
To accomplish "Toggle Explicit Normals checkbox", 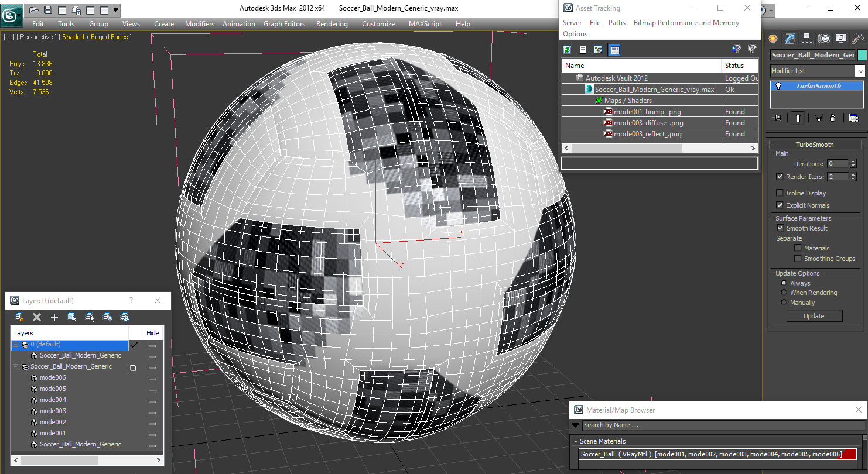I will tap(780, 205).
